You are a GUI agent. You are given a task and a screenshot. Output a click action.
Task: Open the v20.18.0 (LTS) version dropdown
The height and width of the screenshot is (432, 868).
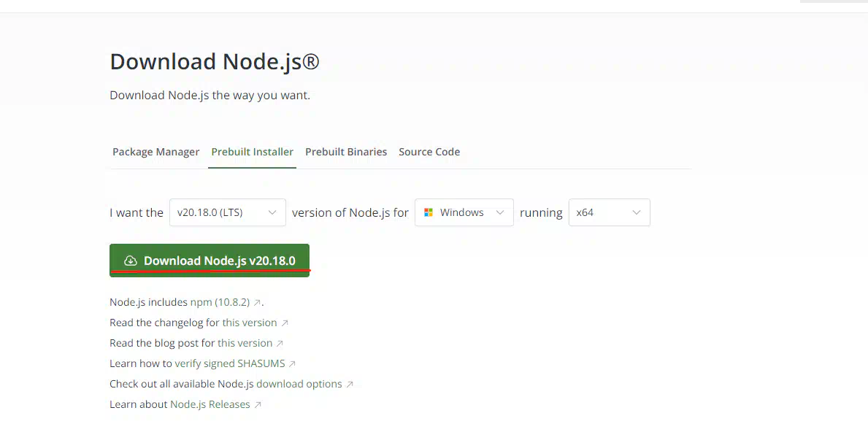pos(228,212)
